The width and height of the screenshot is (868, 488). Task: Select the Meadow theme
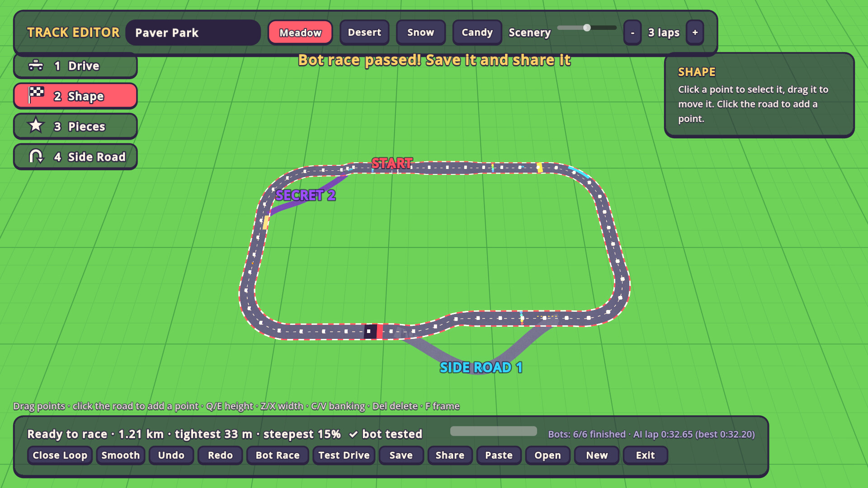click(x=300, y=33)
